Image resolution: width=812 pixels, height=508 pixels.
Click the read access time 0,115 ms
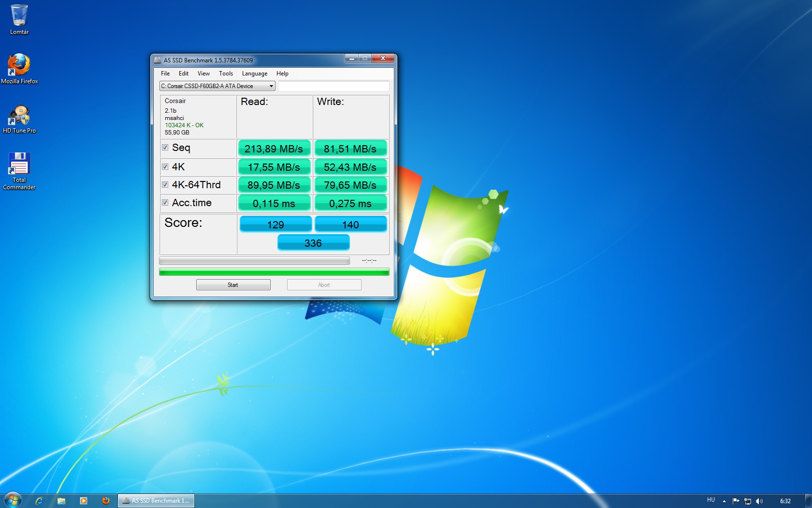274,203
